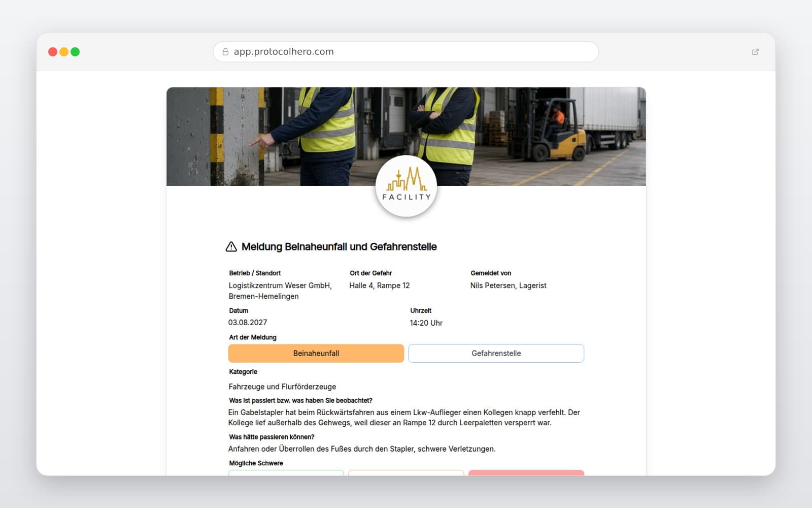The height and width of the screenshot is (508, 812).
Task: Click the time '14:20 Uhr'
Action: click(426, 323)
